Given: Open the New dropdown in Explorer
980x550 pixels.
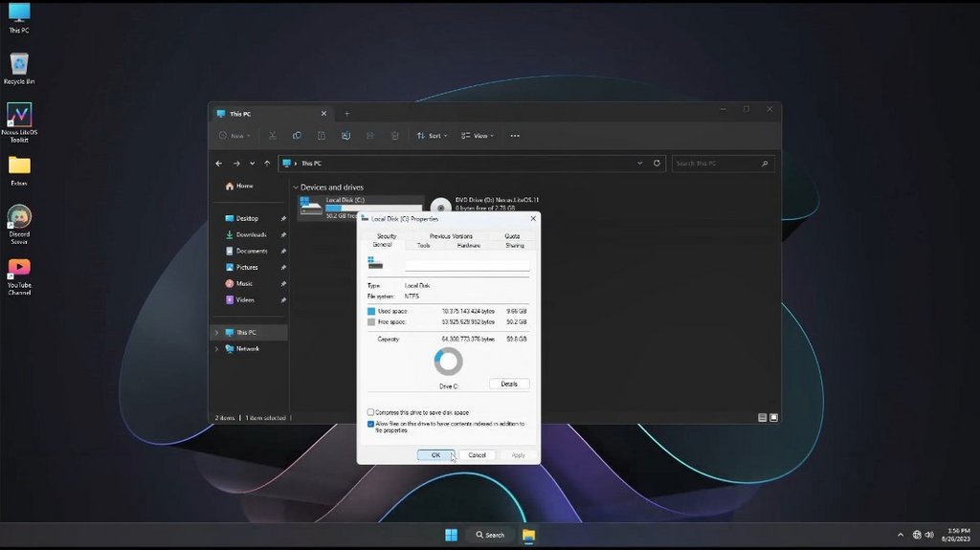Looking at the screenshot, I should tap(235, 136).
